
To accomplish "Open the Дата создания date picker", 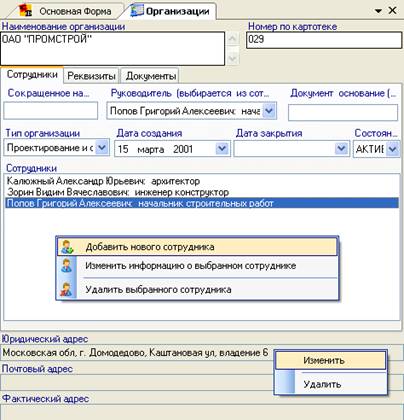I will click(x=222, y=148).
